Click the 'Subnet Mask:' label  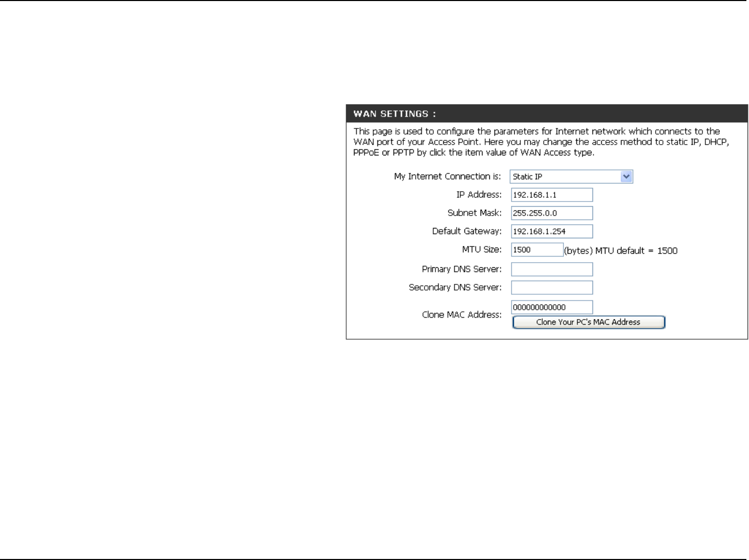(x=474, y=213)
